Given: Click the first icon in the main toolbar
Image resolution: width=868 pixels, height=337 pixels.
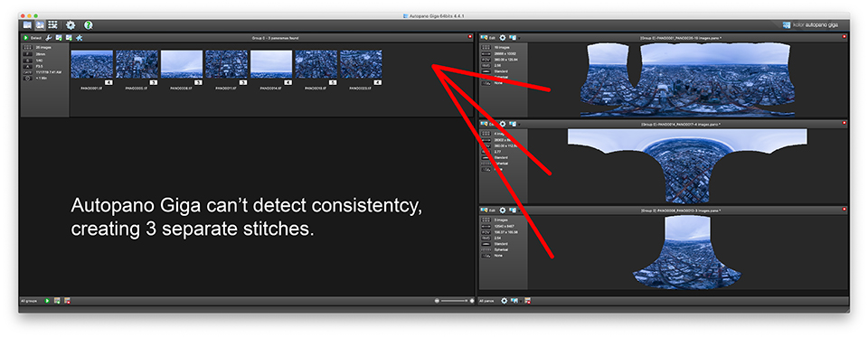Looking at the screenshot, I should pyautogui.click(x=28, y=25).
